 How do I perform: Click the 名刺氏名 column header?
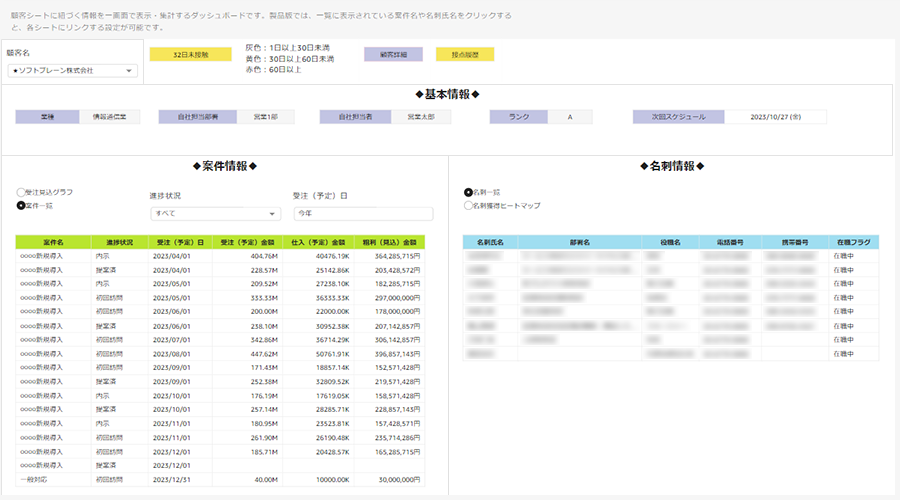coord(490,242)
